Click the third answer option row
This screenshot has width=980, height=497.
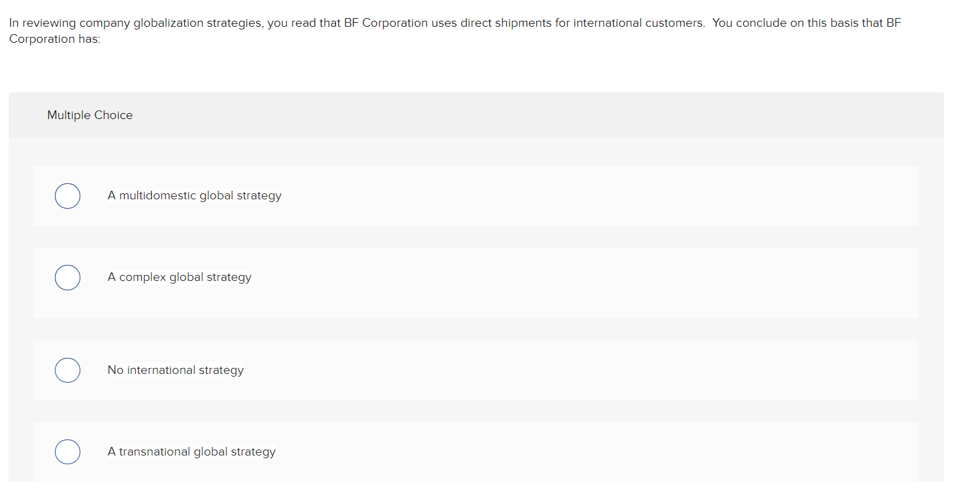click(475, 370)
